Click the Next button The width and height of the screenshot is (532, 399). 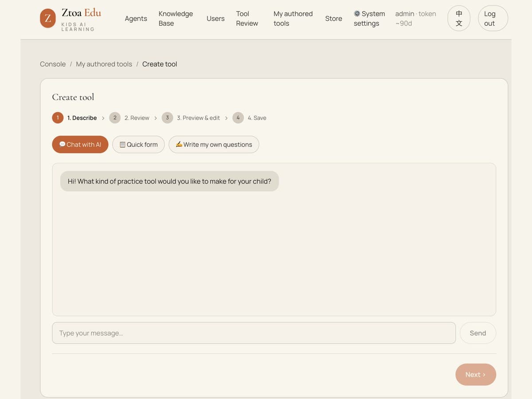coord(475,375)
